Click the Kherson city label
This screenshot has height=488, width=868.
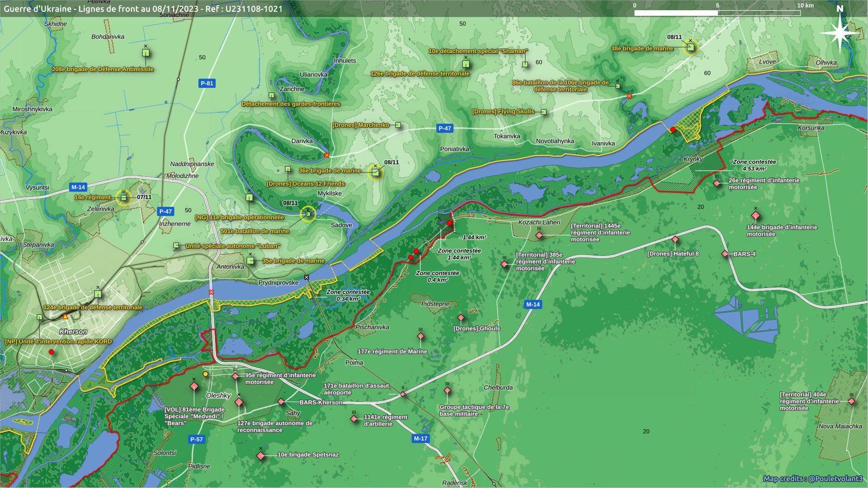(73, 332)
